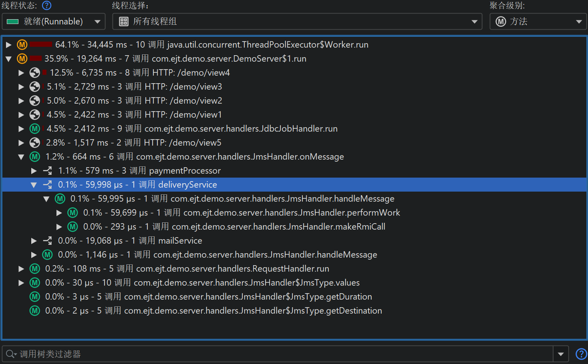
Task: Expand the HTTP /demo/view3 node
Action: 21,87
